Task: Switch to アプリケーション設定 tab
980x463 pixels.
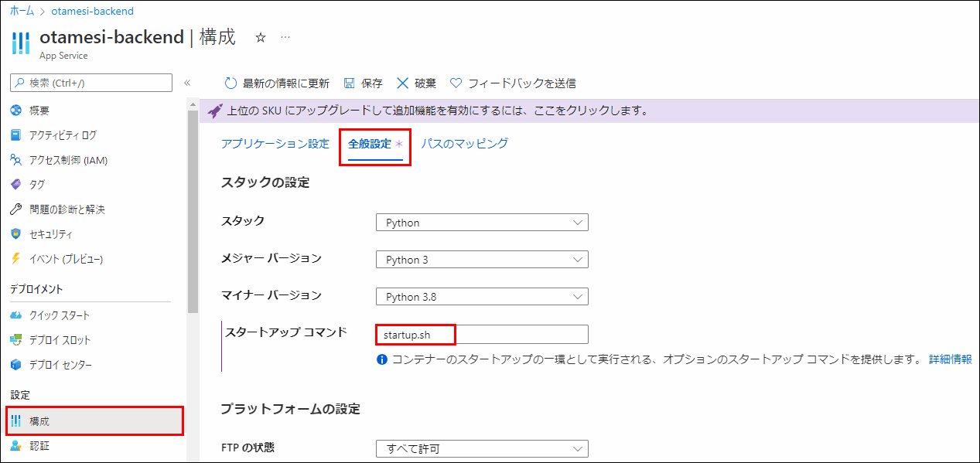Action: pyautogui.click(x=275, y=144)
